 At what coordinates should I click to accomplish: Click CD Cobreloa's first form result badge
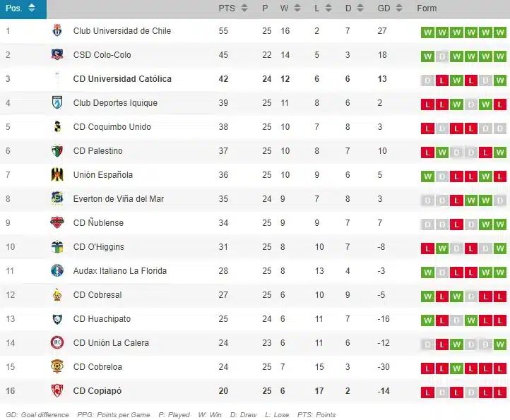click(427, 368)
